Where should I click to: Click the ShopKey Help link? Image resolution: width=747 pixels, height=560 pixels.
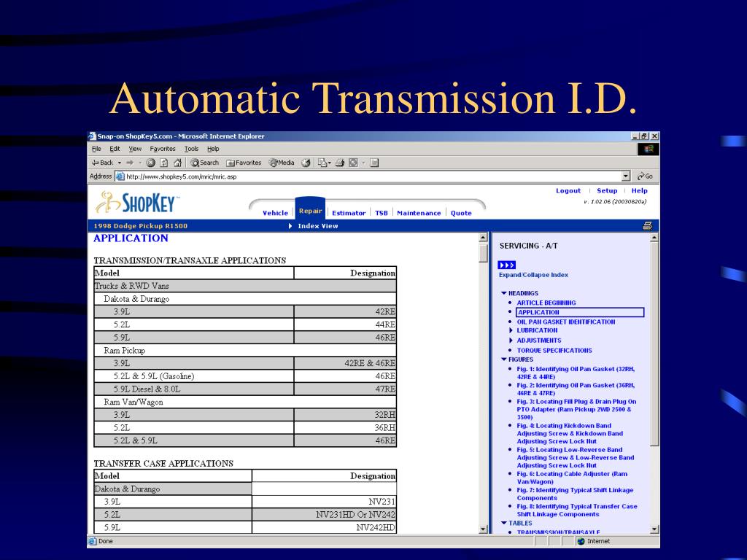[x=639, y=190]
